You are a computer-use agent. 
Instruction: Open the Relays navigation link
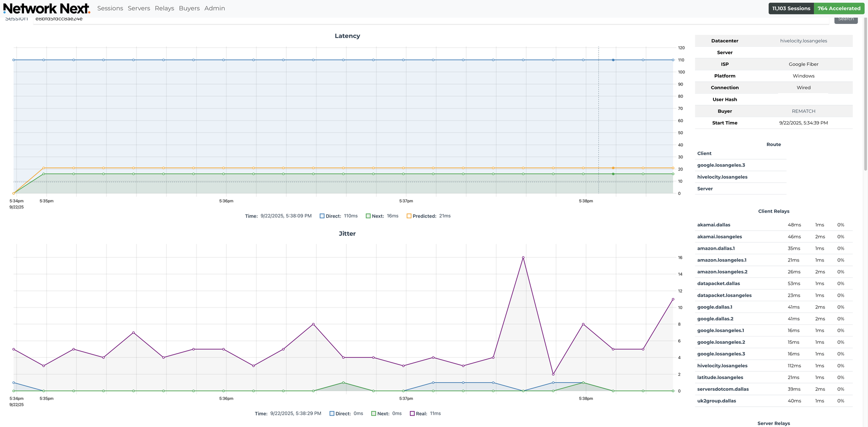click(164, 9)
